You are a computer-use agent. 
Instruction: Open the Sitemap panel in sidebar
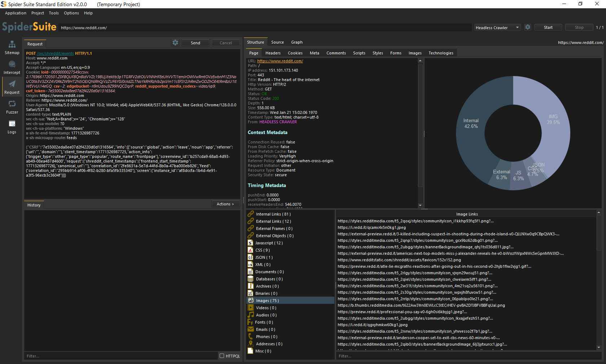pos(12,48)
